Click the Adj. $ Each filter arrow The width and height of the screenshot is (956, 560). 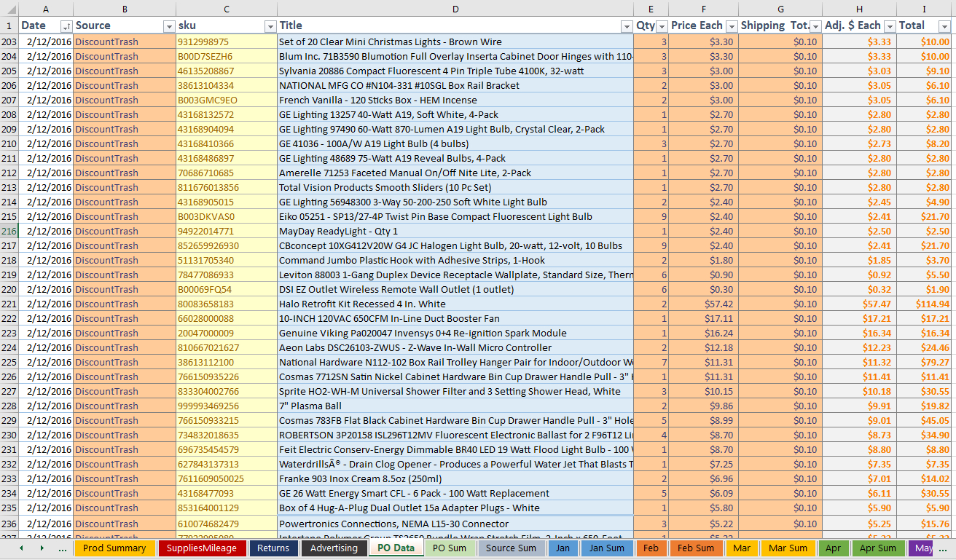point(889,26)
